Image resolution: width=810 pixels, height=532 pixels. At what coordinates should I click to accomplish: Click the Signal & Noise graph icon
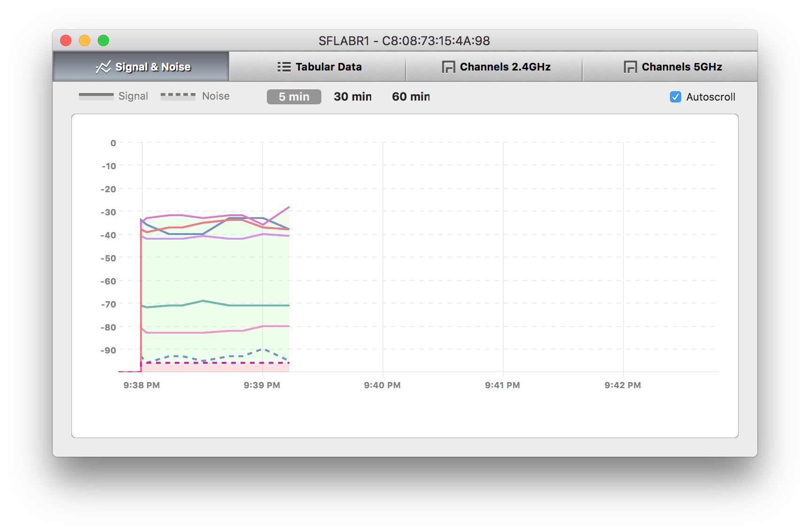[103, 67]
